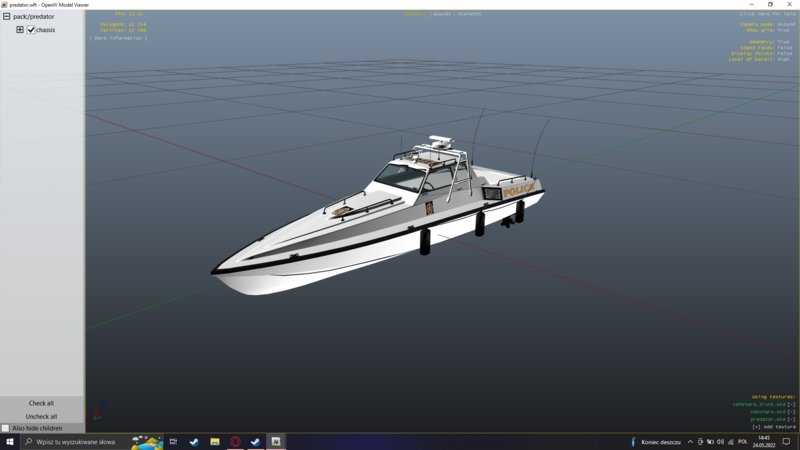Switch the POL input language indicator

pos(743,442)
